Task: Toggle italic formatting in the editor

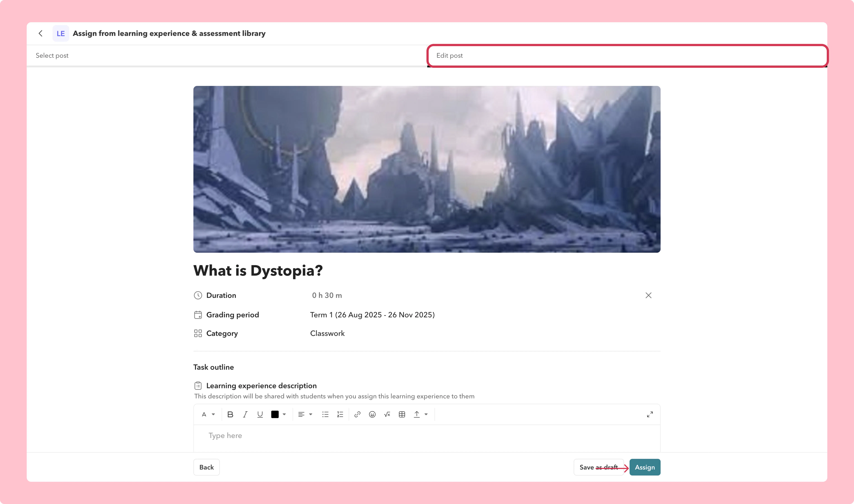Action: tap(245, 414)
